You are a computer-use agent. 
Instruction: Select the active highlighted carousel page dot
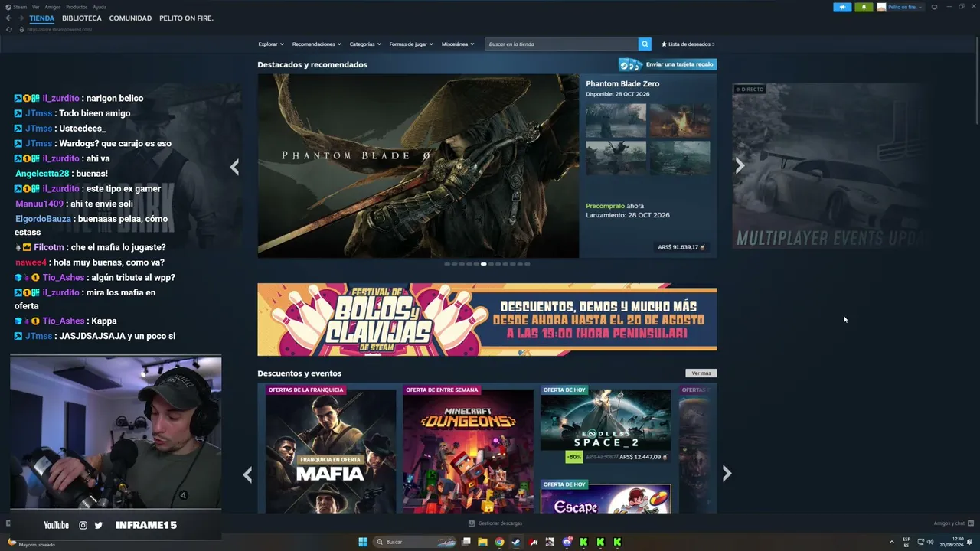pos(483,264)
